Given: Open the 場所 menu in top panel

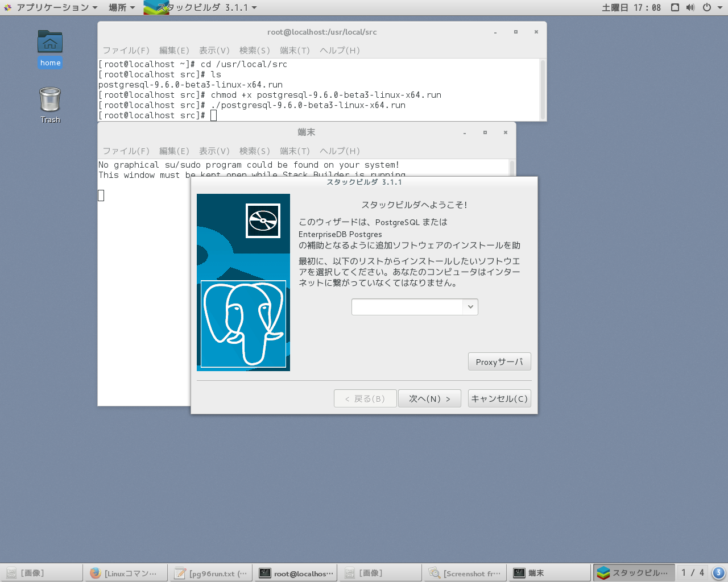Looking at the screenshot, I should click(122, 7).
